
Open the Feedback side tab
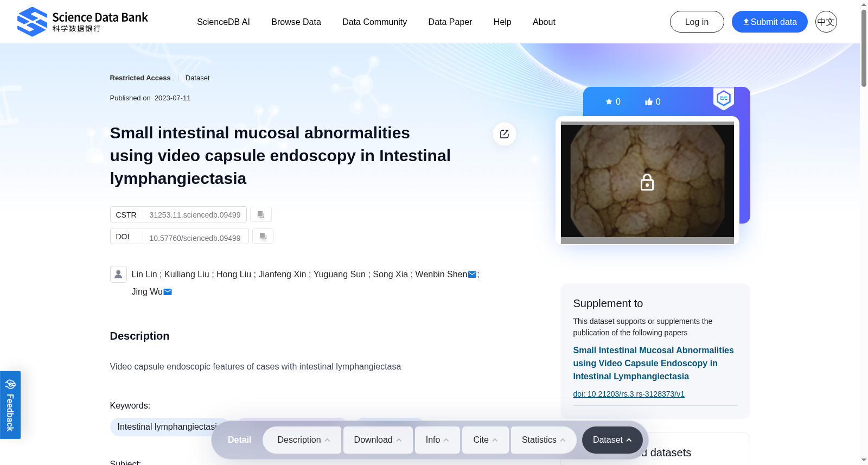tap(10, 405)
